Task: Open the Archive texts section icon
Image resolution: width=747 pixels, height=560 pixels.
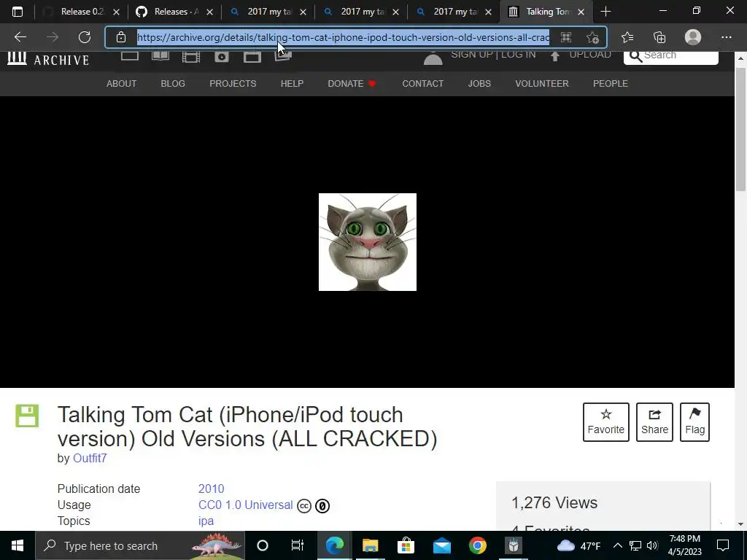Action: (160, 56)
